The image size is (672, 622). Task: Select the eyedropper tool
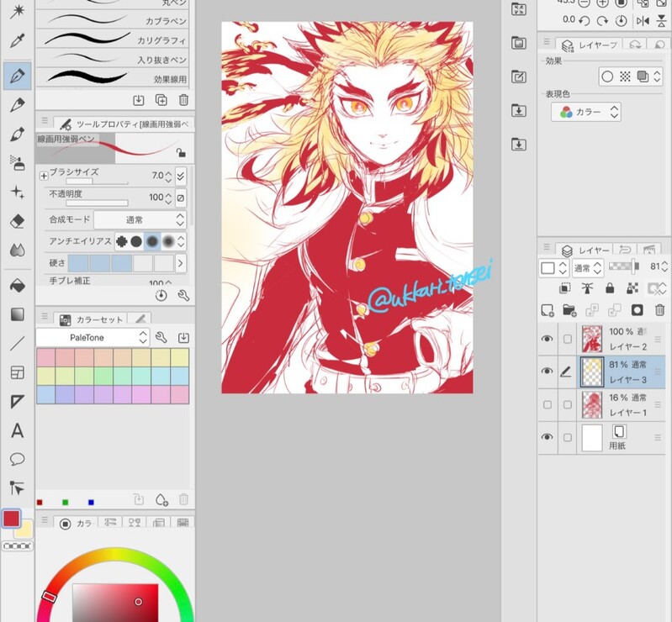pyautogui.click(x=17, y=40)
